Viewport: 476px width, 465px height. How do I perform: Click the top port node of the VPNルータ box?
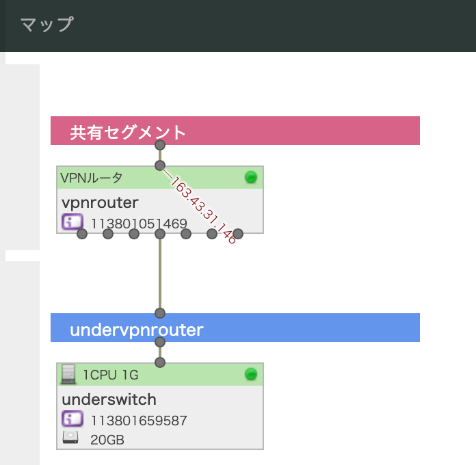click(160, 165)
